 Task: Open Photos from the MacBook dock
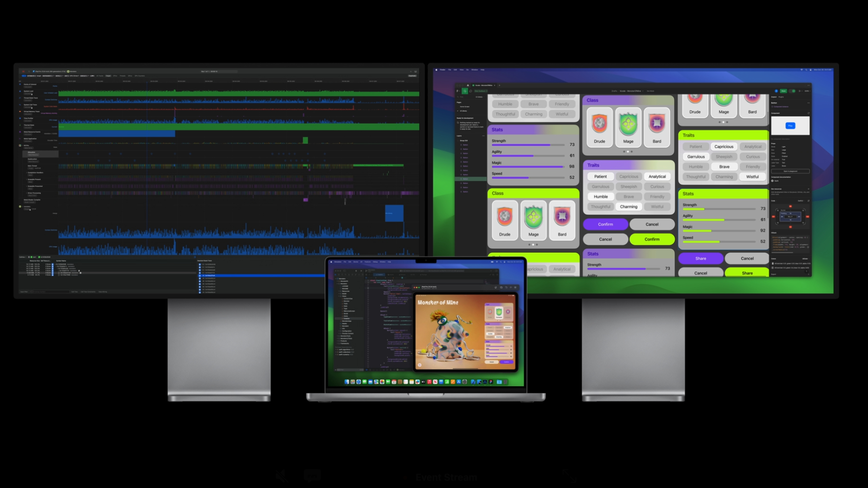[382, 382]
